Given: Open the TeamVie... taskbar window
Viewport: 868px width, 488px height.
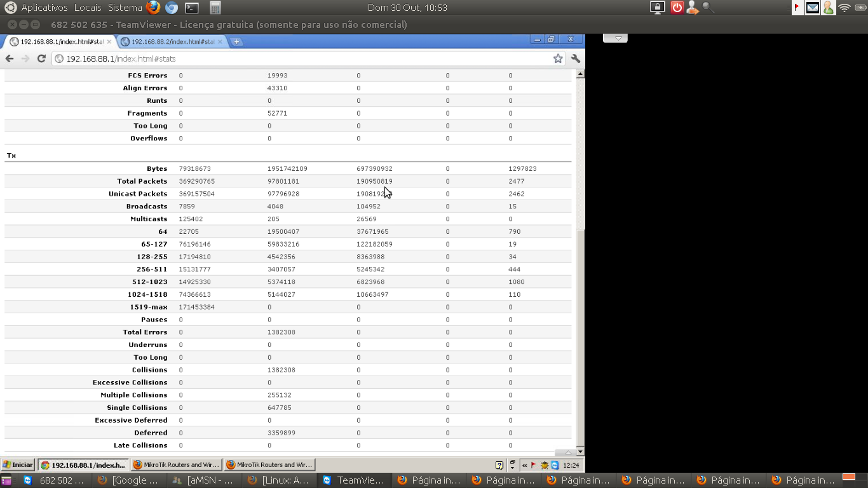Looking at the screenshot, I should pyautogui.click(x=353, y=480).
